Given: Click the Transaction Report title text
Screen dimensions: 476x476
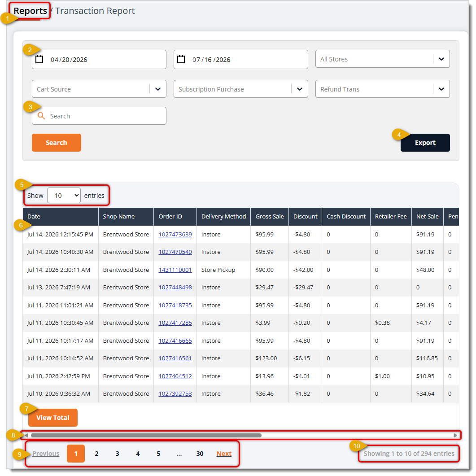Looking at the screenshot, I should pyautogui.click(x=95, y=11).
